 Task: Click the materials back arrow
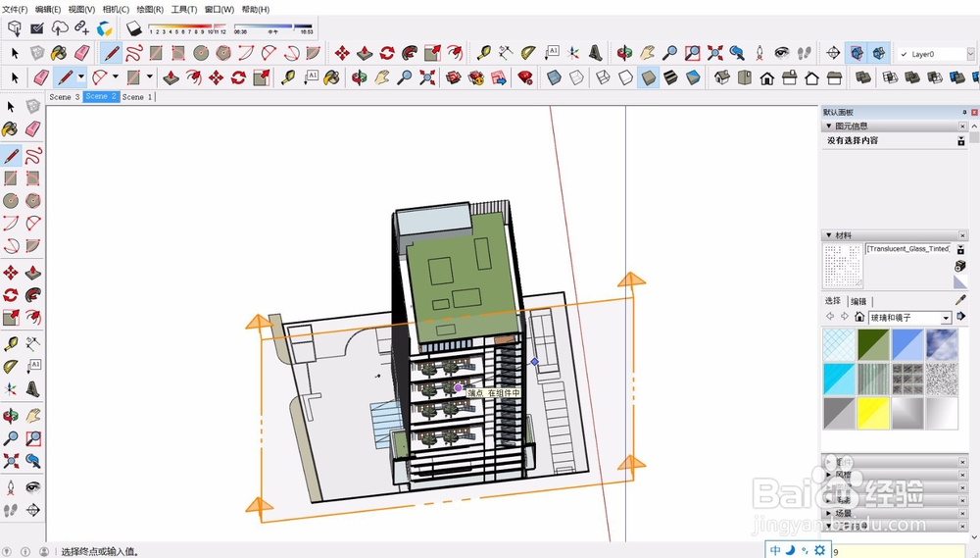pos(830,317)
